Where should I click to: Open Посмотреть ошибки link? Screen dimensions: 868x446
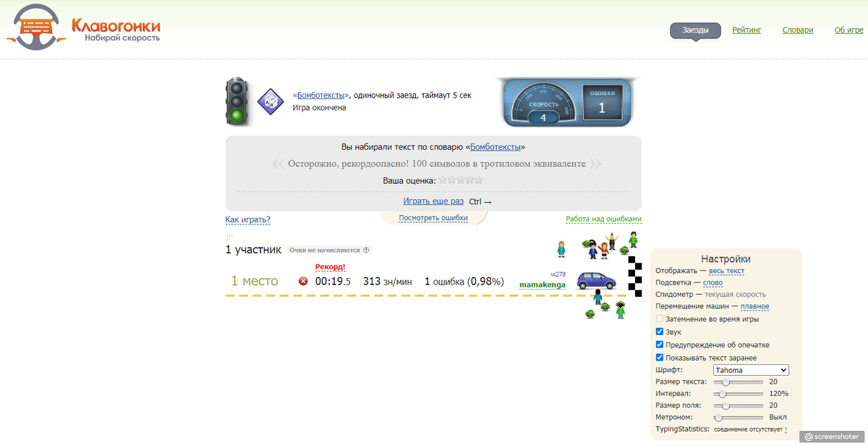(x=433, y=217)
